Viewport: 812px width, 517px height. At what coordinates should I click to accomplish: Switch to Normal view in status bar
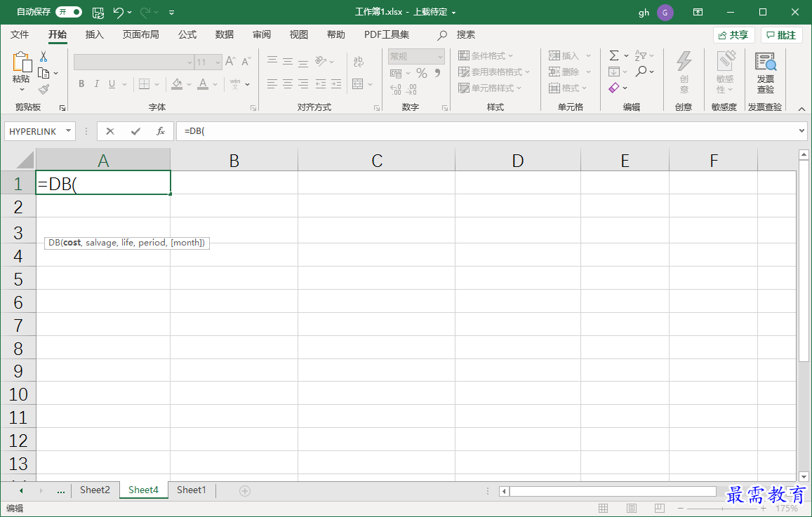click(x=604, y=508)
